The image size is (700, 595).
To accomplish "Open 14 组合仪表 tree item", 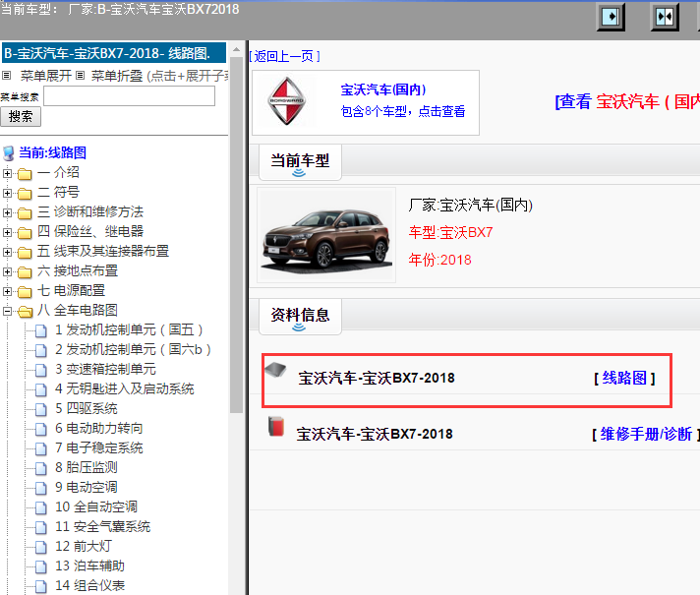I will 89,585.
